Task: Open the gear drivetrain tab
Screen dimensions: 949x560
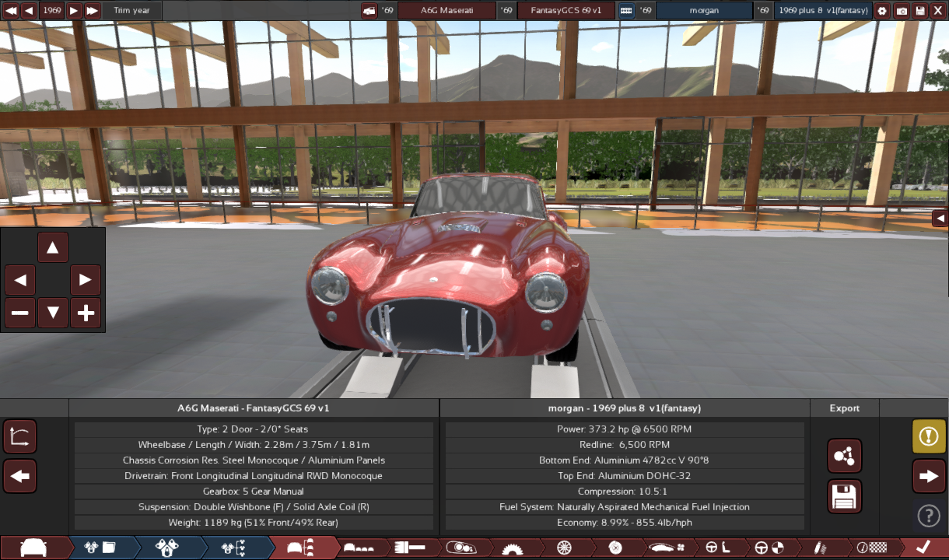Action: click(512, 548)
